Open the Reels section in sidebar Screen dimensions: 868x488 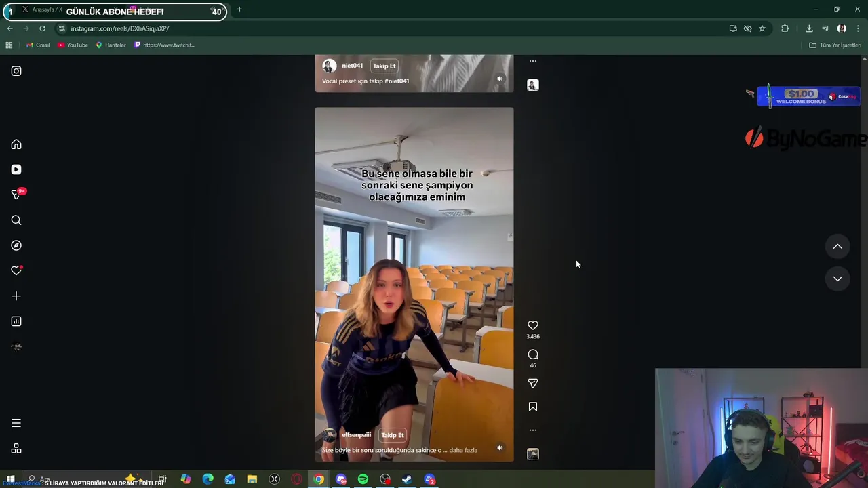point(16,169)
